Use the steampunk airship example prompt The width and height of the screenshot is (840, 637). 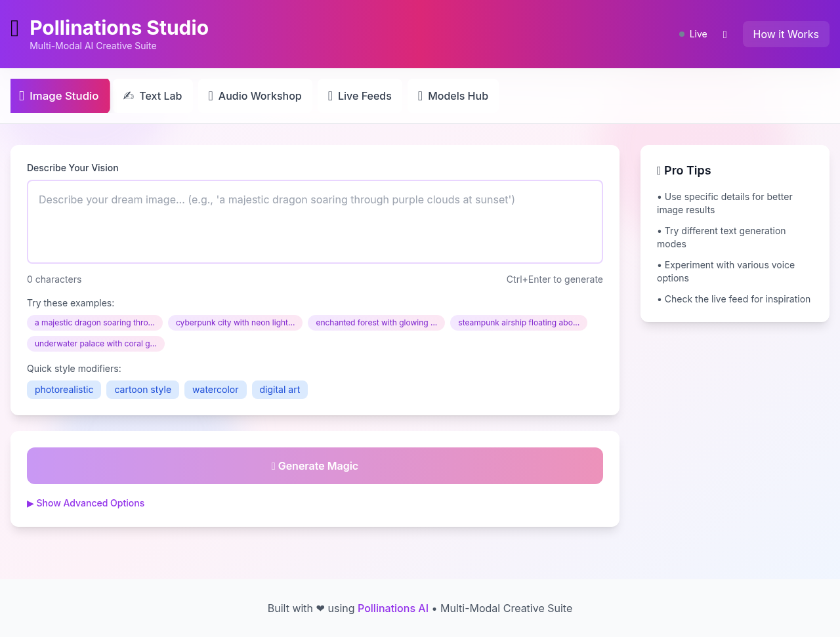(518, 323)
